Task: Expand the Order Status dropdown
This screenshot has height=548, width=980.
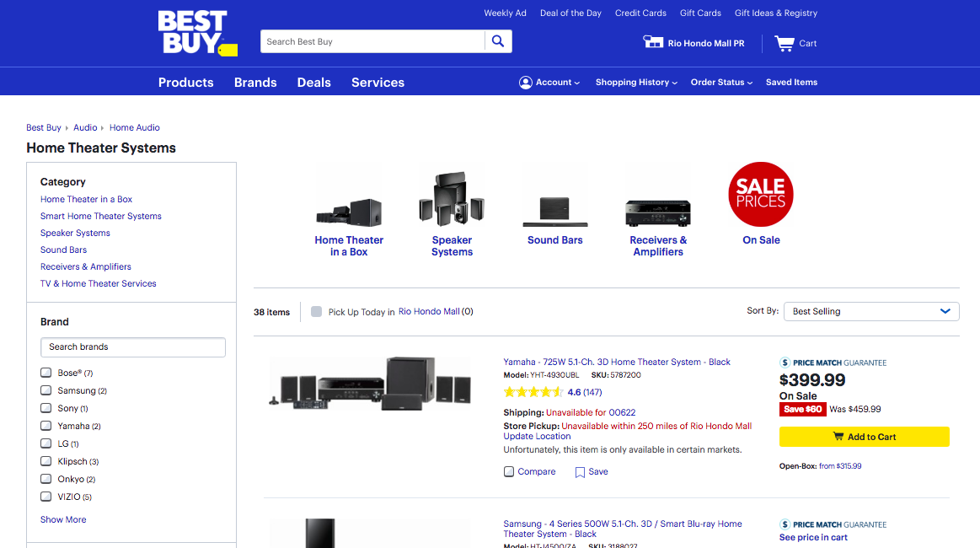Action: tap(721, 83)
